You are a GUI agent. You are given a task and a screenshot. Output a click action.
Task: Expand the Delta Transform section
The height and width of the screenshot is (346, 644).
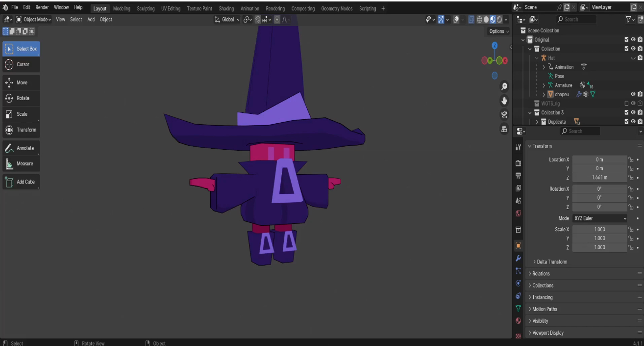point(552,262)
